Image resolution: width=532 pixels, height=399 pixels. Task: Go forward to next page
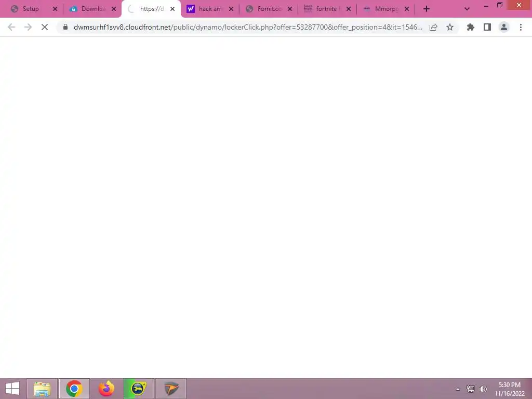tap(28, 27)
